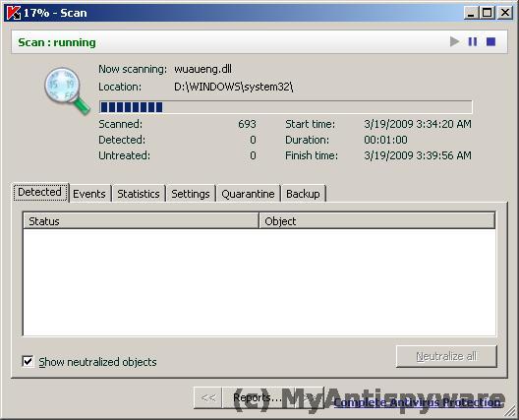Click the scanned count 693

[247, 124]
